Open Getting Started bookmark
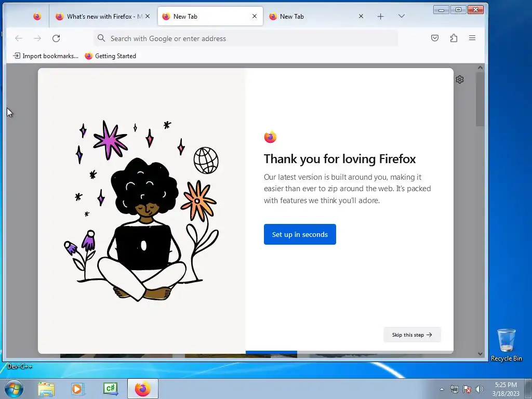Screen dimensions: 532x399 coord(110,56)
